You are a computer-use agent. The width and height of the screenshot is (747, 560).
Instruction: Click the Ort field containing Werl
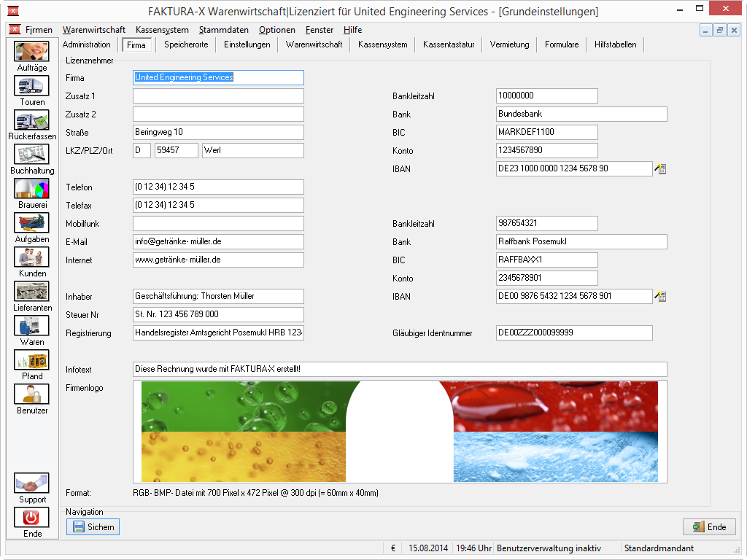pos(253,150)
